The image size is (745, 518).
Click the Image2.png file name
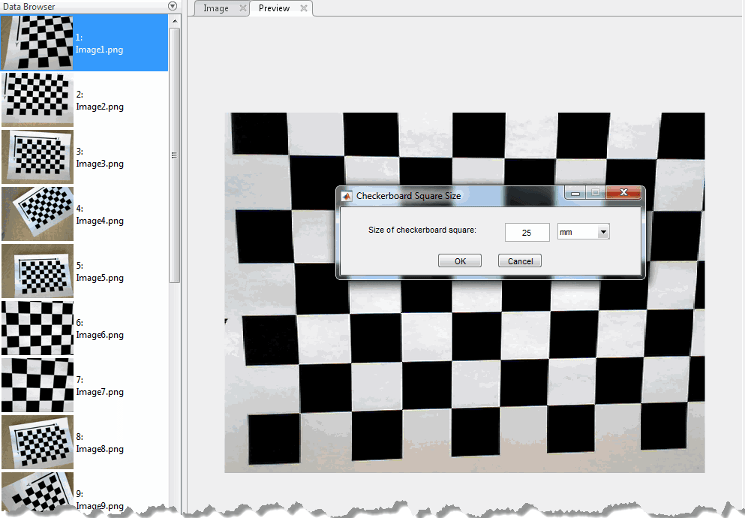[100, 107]
